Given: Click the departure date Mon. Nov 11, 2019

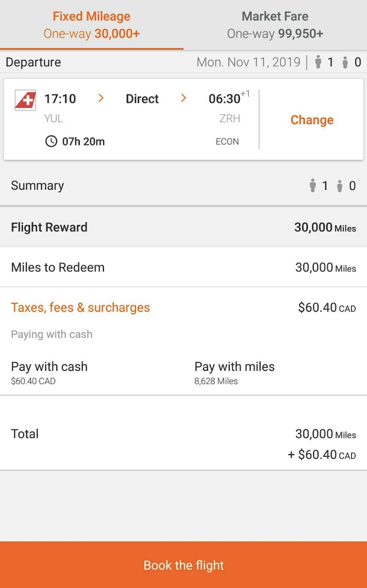Looking at the screenshot, I should [x=248, y=62].
